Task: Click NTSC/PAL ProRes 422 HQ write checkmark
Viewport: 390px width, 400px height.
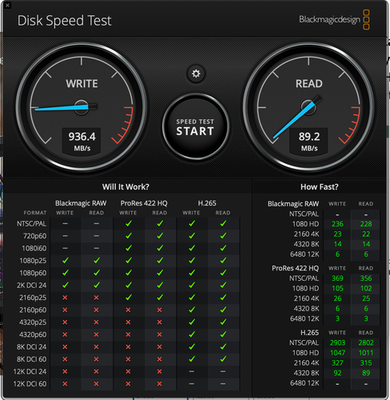Action: tap(128, 224)
